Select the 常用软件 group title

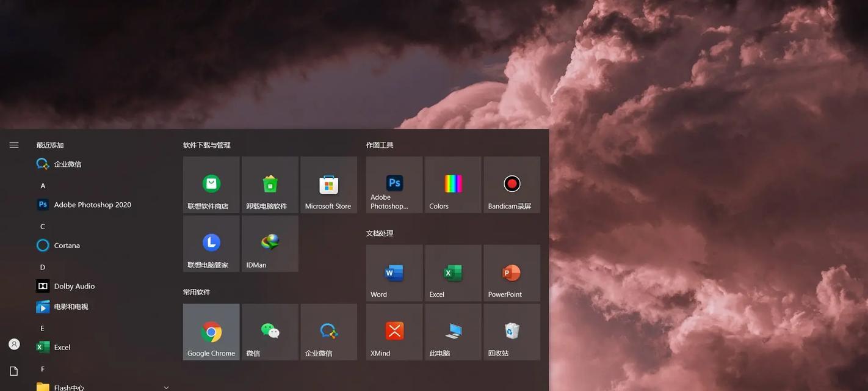click(x=197, y=293)
